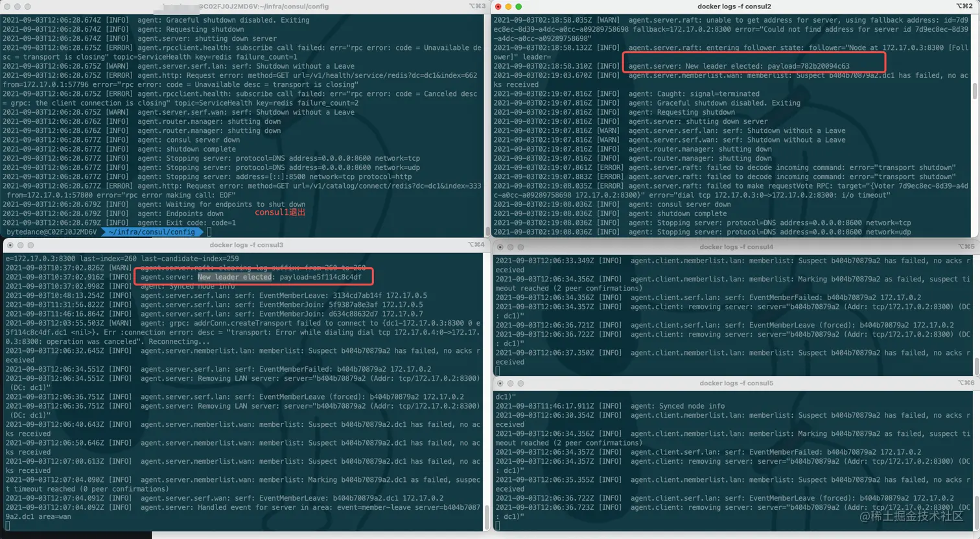The image size is (980, 539).
Task: Click 'agent: consul server down' in config terminal
Action: point(189,139)
